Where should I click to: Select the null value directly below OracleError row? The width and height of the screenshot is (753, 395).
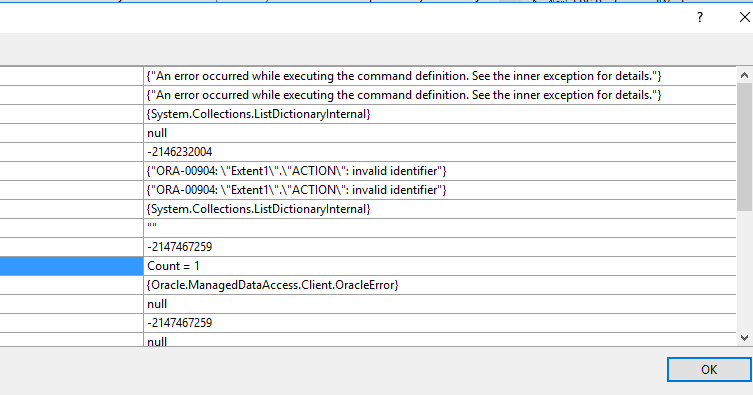pos(157,304)
